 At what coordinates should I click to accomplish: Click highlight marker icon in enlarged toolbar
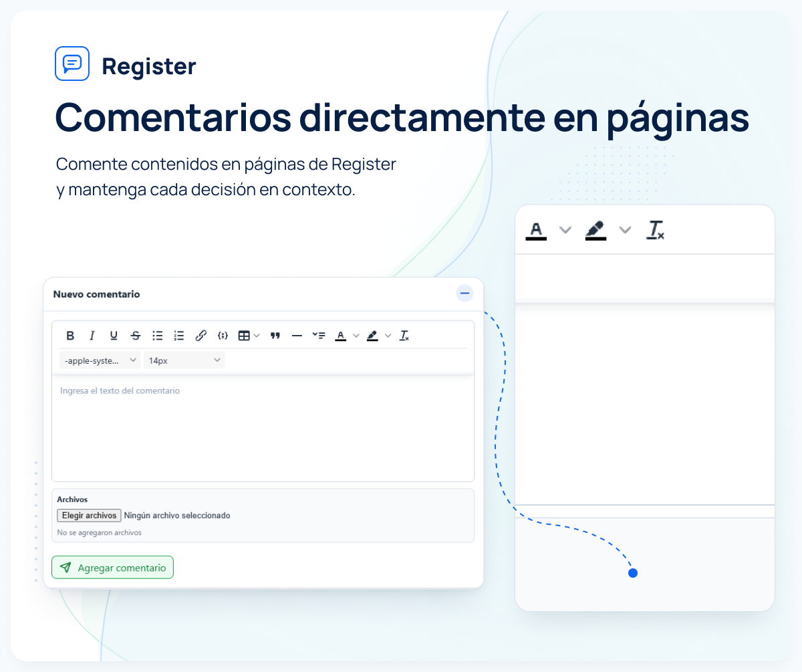pos(595,230)
